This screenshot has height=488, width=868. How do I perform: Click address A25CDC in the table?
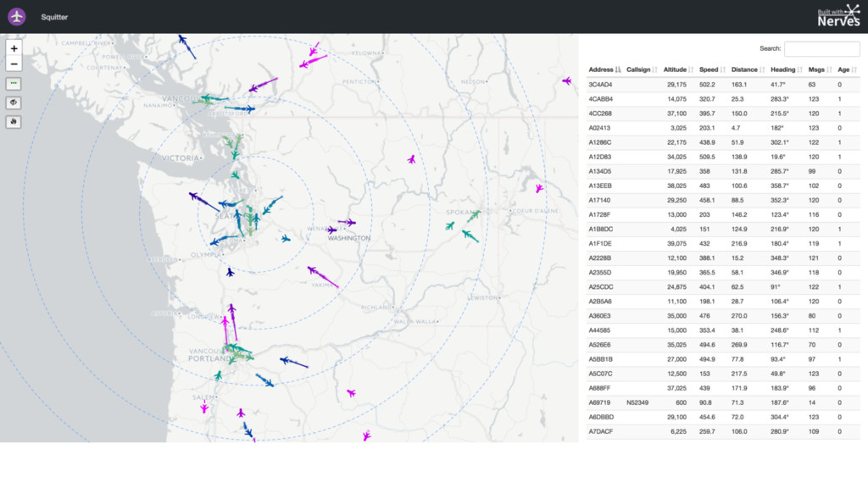pos(601,287)
